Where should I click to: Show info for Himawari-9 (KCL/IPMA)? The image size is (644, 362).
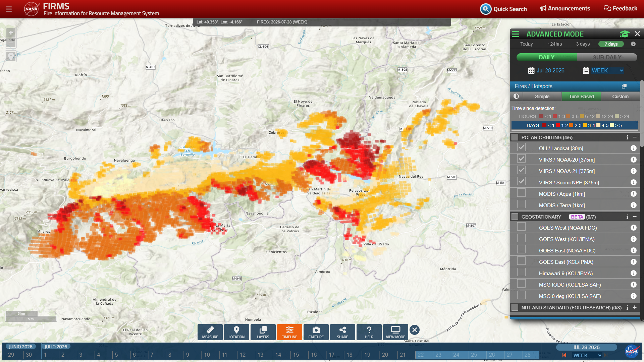pos(634,273)
